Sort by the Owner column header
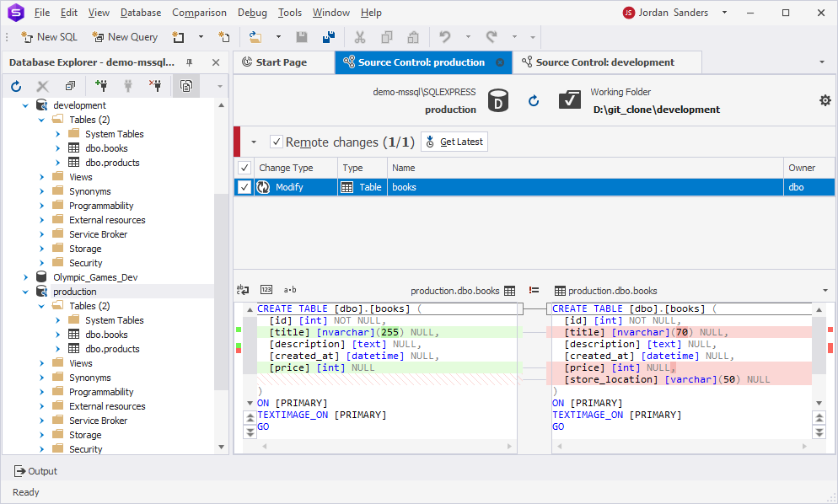 808,168
